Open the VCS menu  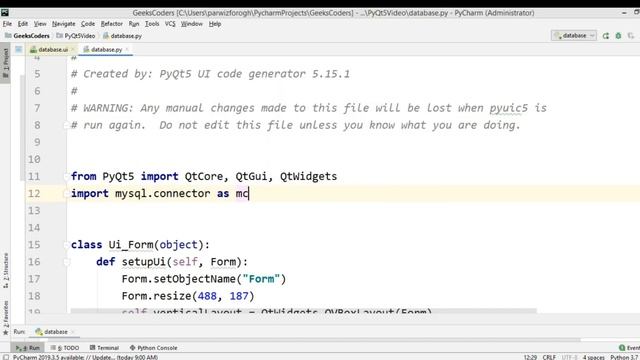point(170,24)
